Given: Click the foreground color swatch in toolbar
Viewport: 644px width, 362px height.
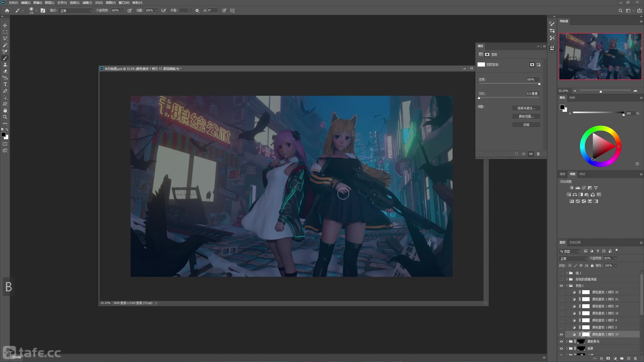Looking at the screenshot, I should click(x=4, y=134).
